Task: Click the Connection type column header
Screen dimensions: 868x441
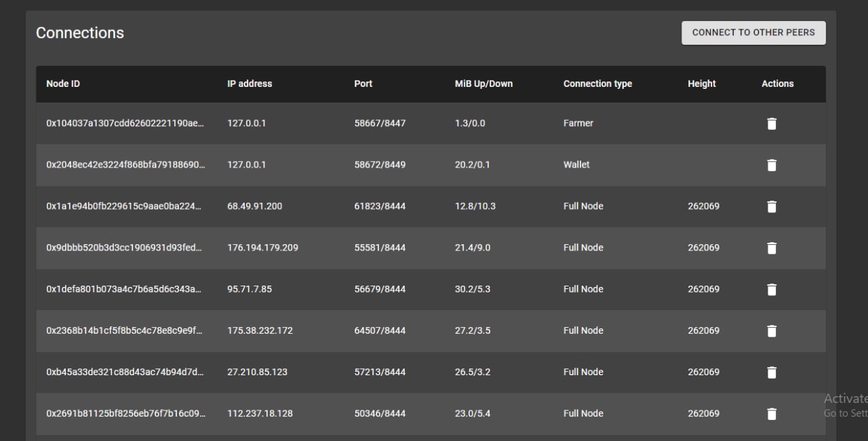Action: 597,83
